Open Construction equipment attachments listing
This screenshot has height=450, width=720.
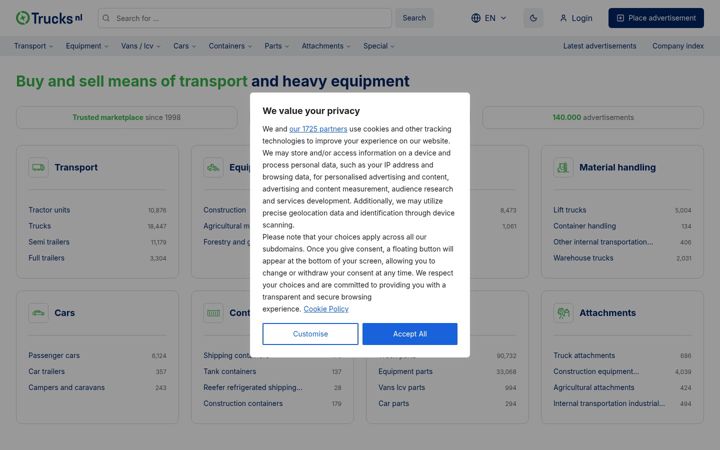coord(596,371)
